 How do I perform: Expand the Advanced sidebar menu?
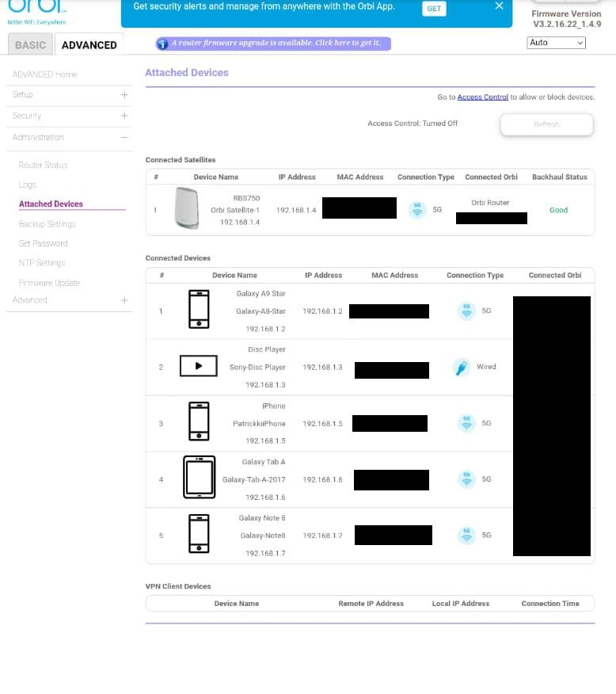click(70, 300)
